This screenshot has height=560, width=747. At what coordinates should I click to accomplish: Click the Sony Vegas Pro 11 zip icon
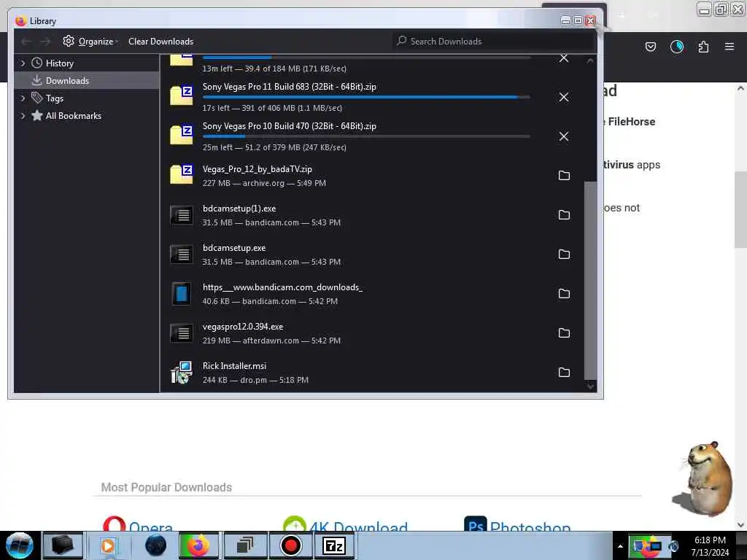182,96
